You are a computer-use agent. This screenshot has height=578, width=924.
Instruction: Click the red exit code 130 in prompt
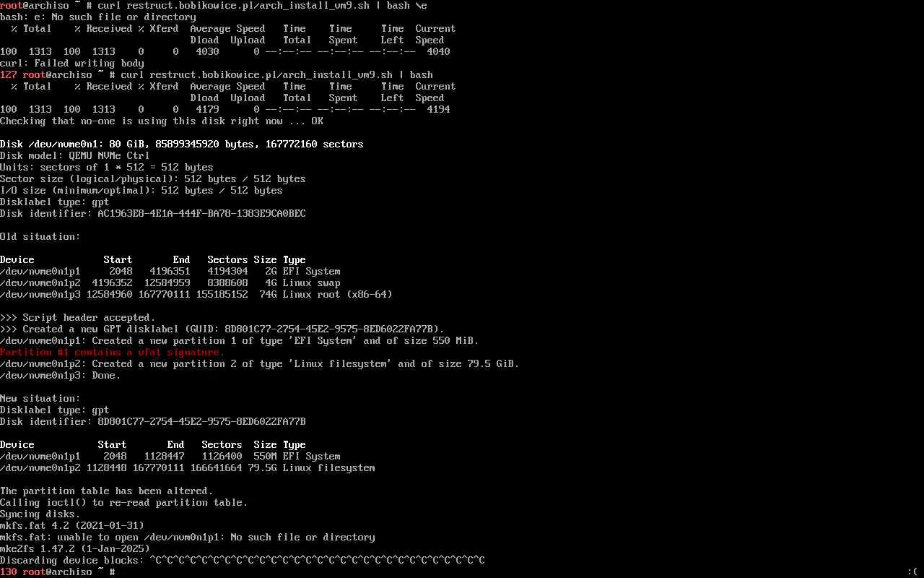(9, 571)
